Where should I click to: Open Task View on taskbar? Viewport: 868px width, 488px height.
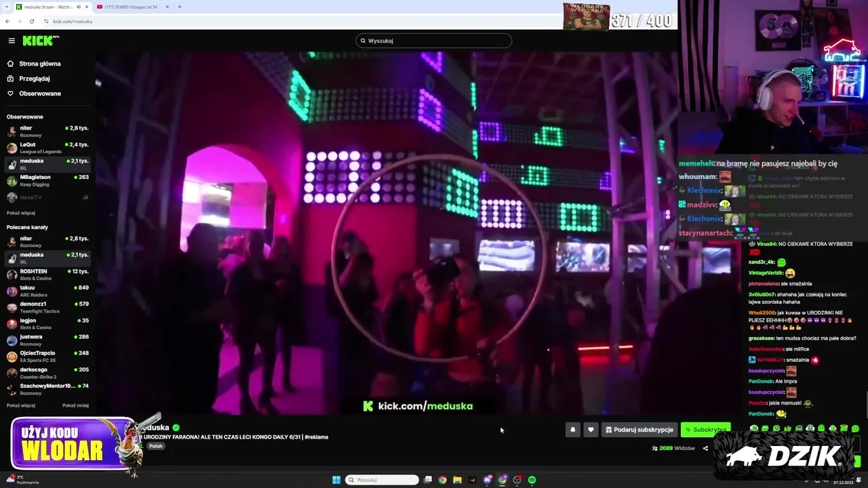point(428,480)
